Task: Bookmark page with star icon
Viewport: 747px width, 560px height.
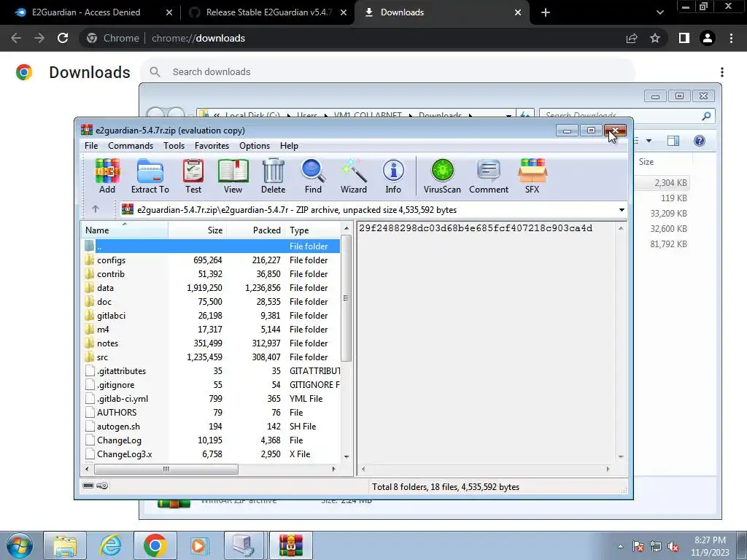Action: 656,38
